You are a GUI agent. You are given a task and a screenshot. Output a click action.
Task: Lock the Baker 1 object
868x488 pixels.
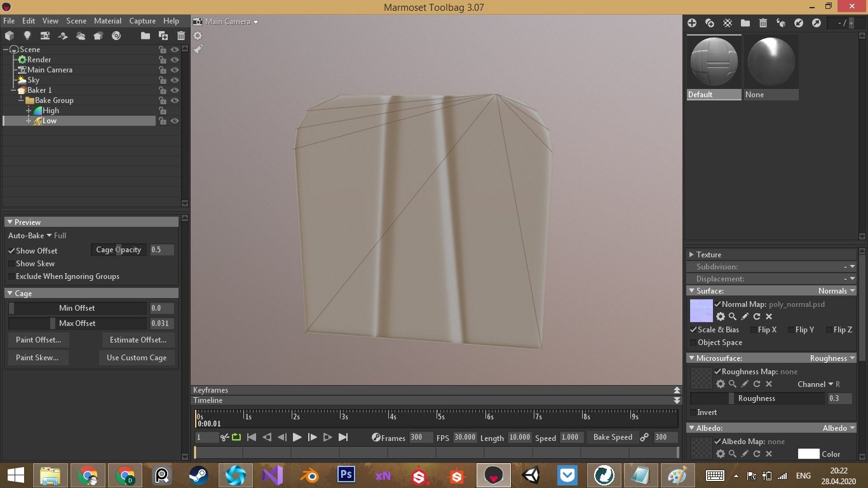(x=163, y=90)
